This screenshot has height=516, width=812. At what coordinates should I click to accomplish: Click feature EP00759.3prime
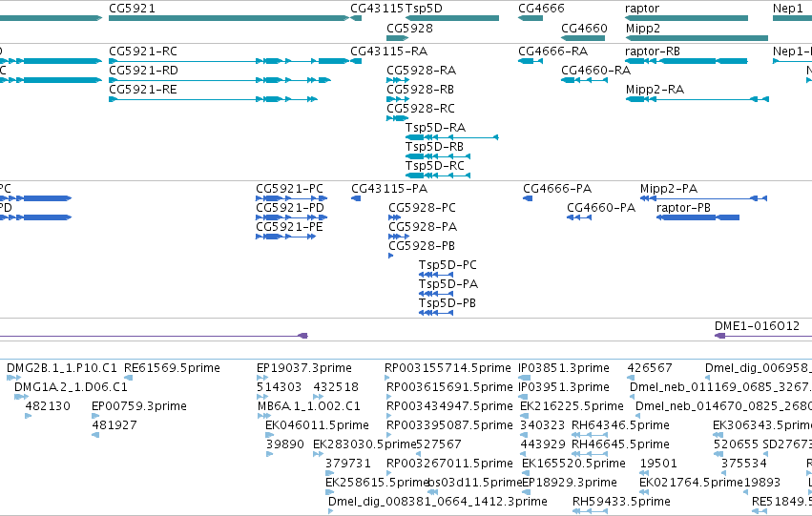139,406
